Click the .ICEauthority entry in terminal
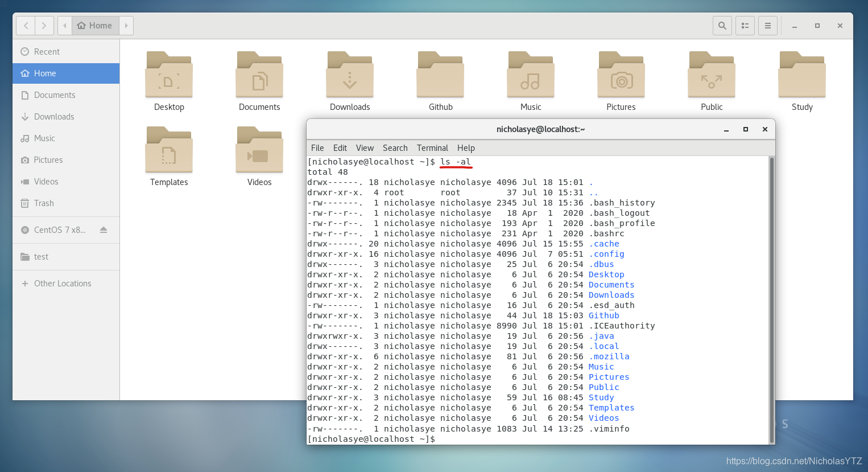The width and height of the screenshot is (868, 472). 622,326
